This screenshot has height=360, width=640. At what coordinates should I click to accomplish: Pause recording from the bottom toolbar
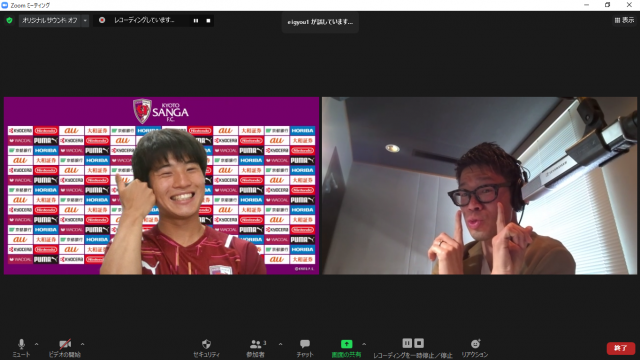tap(407, 343)
